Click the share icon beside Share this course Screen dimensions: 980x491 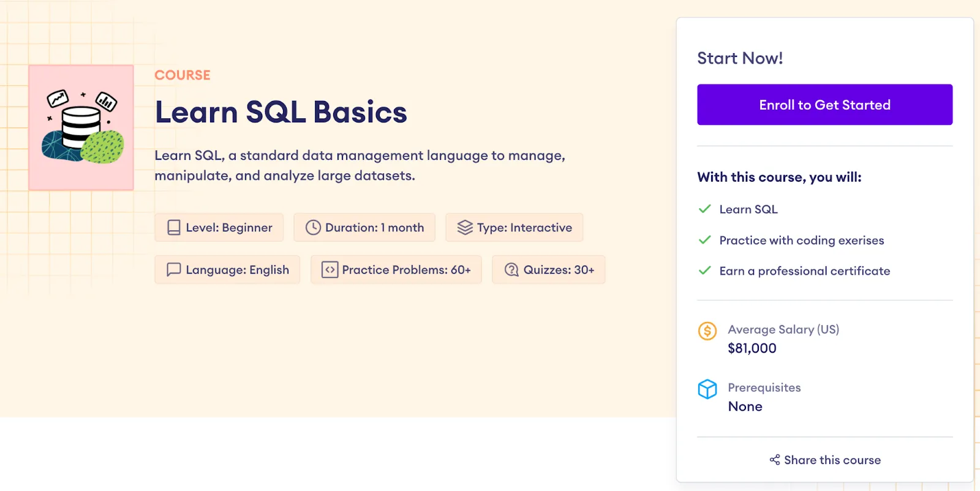(x=775, y=460)
